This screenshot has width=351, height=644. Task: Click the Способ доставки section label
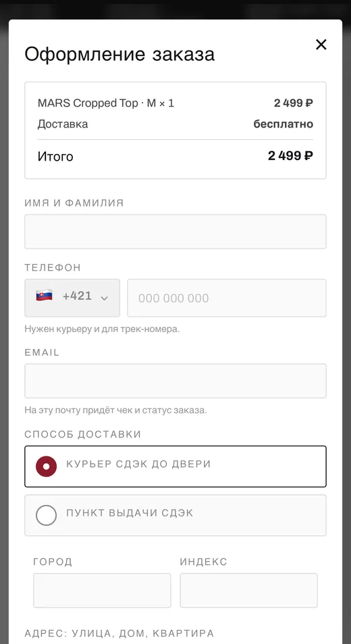pyautogui.click(x=82, y=435)
